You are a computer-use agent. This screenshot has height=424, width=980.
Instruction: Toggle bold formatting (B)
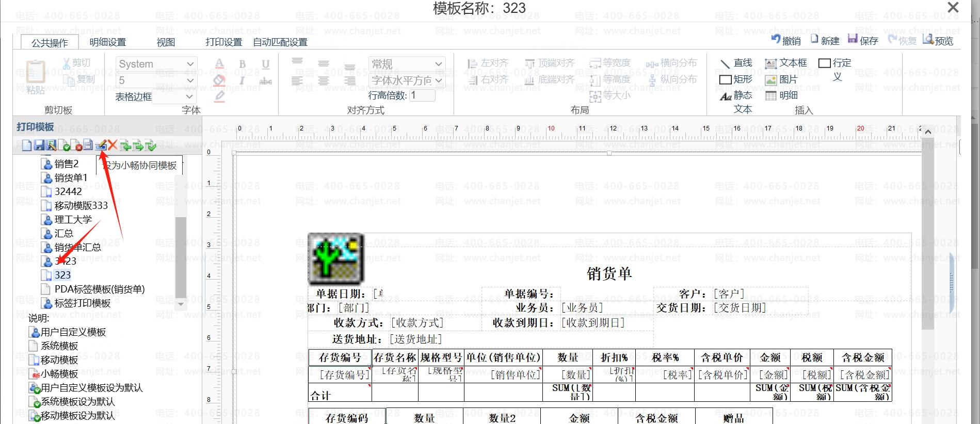pos(242,64)
